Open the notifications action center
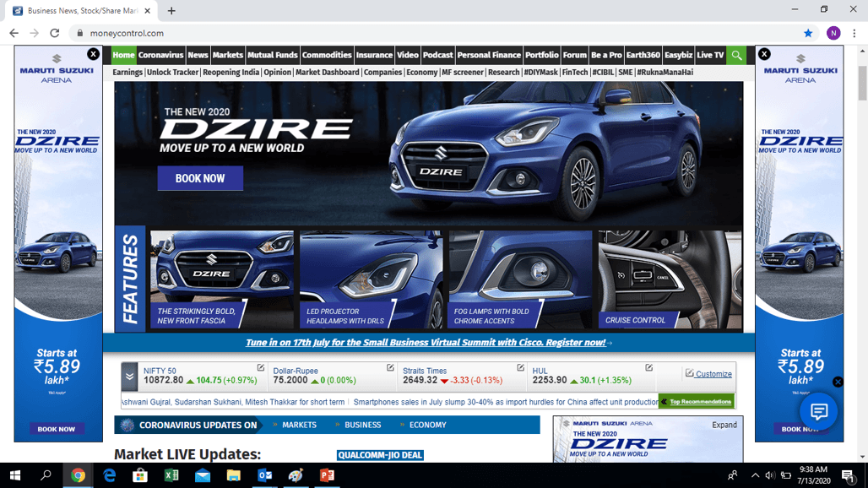This screenshot has height=488, width=868. (x=848, y=475)
